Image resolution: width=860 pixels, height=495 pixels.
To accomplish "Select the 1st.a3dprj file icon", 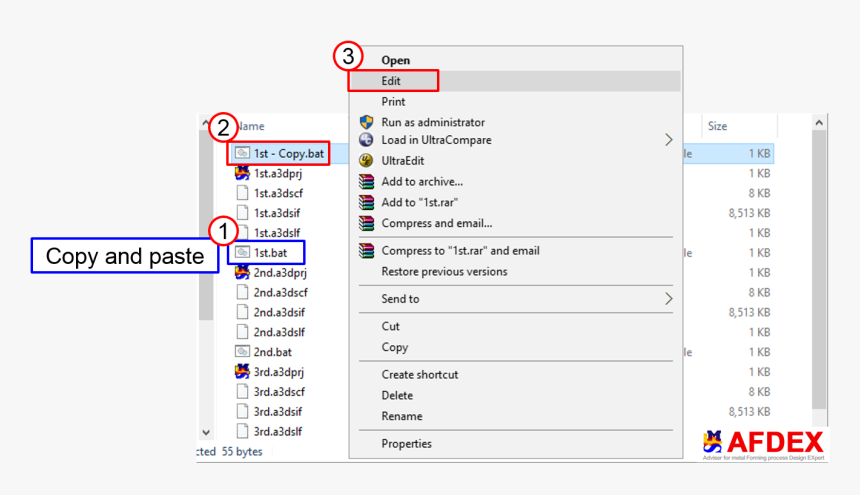I will point(242,173).
